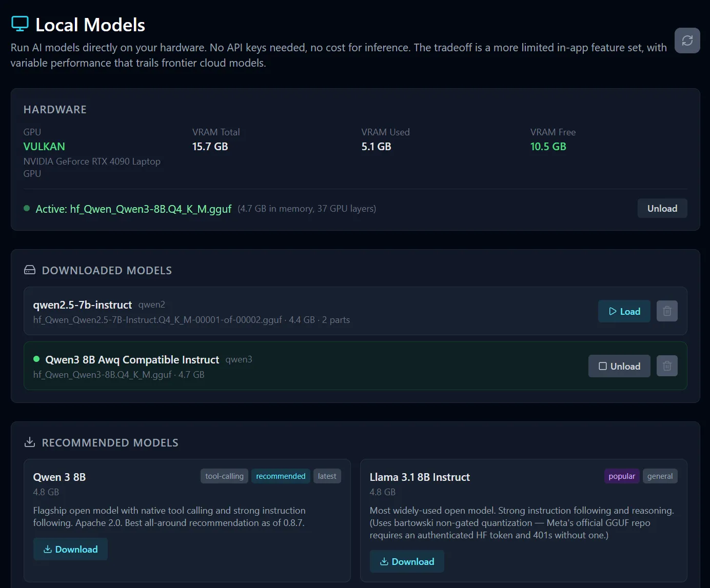
Task: Click NVIDIA GeForce RTX 4090 Laptop GPU text
Action: tap(92, 168)
